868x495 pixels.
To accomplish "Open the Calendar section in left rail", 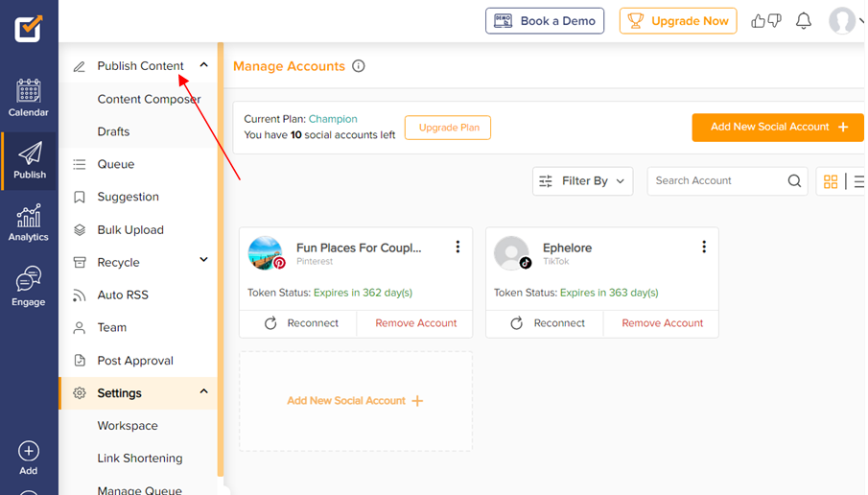I will pos(28,98).
